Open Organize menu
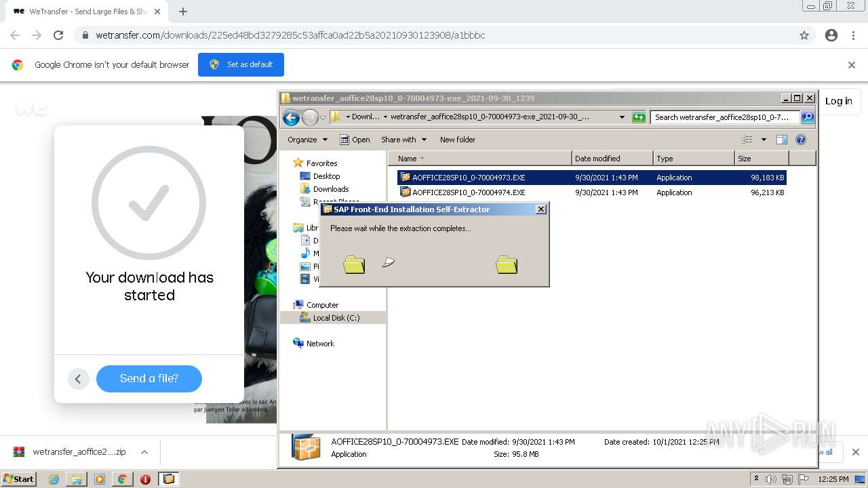Screen dimensions: 868x488 (x=307, y=140)
